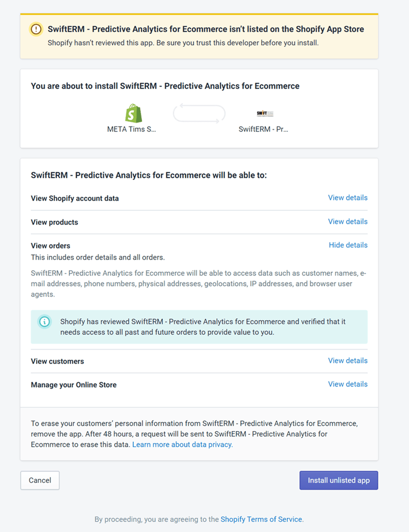
Task: Click the yellow warning exclamation icon
Action: 36,29
